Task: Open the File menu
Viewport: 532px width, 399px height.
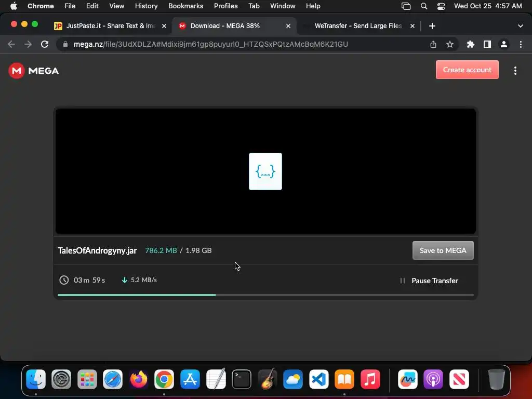Action: pos(70,6)
